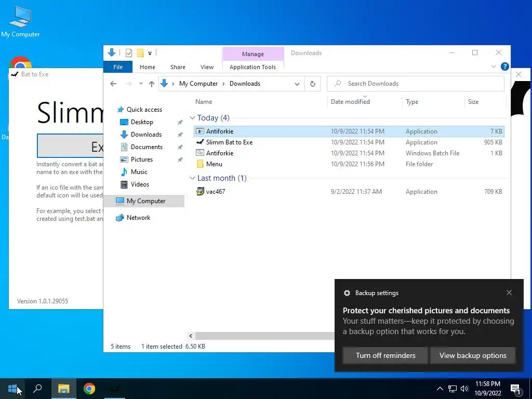Open Backup settings gear icon in notification
The height and width of the screenshot is (399, 532).
tap(347, 293)
